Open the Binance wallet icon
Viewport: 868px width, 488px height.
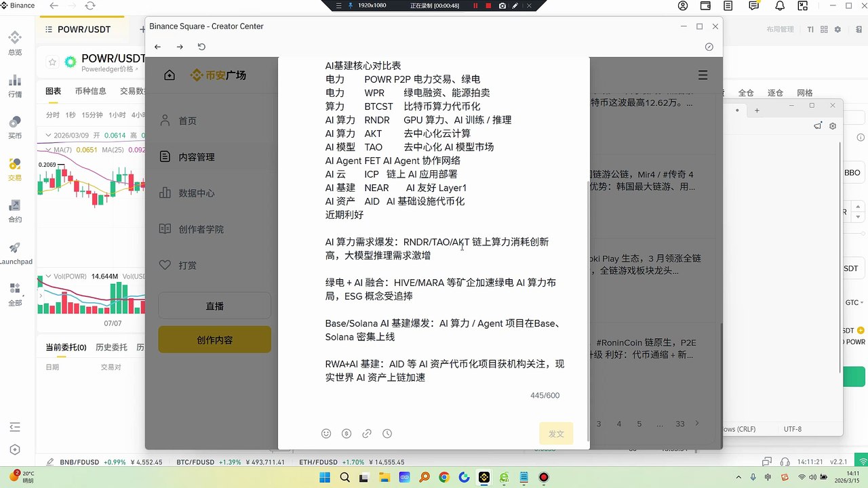pos(705,5)
